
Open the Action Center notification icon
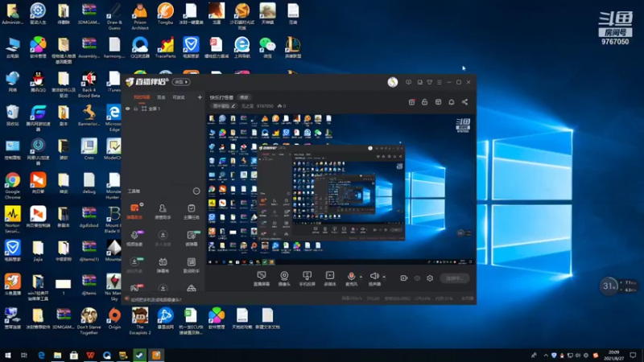coord(633,356)
